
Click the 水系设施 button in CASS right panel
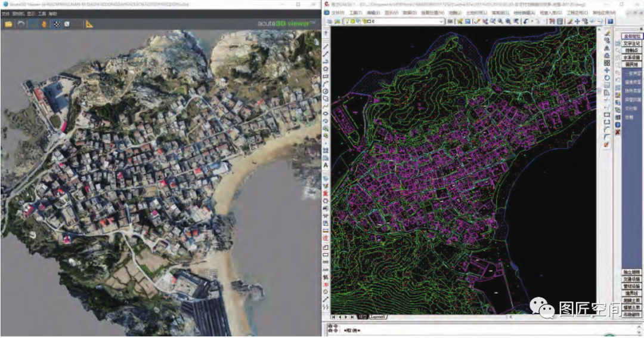tap(631, 57)
